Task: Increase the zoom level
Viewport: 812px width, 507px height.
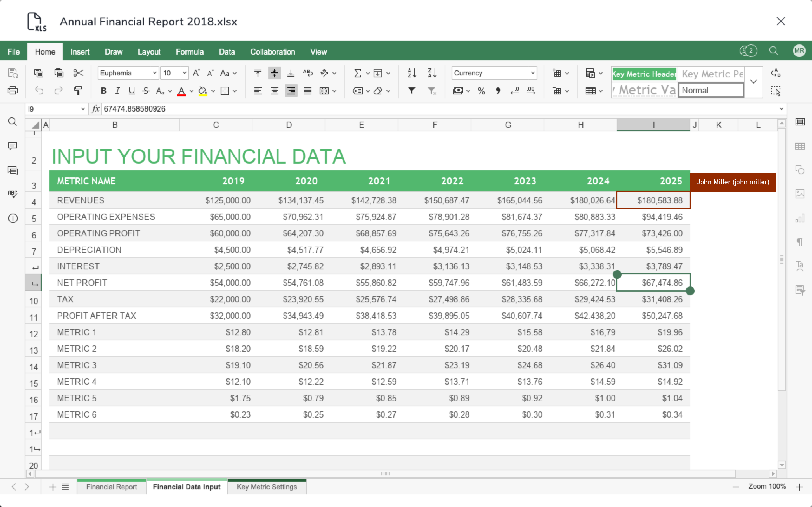Action: (x=800, y=487)
